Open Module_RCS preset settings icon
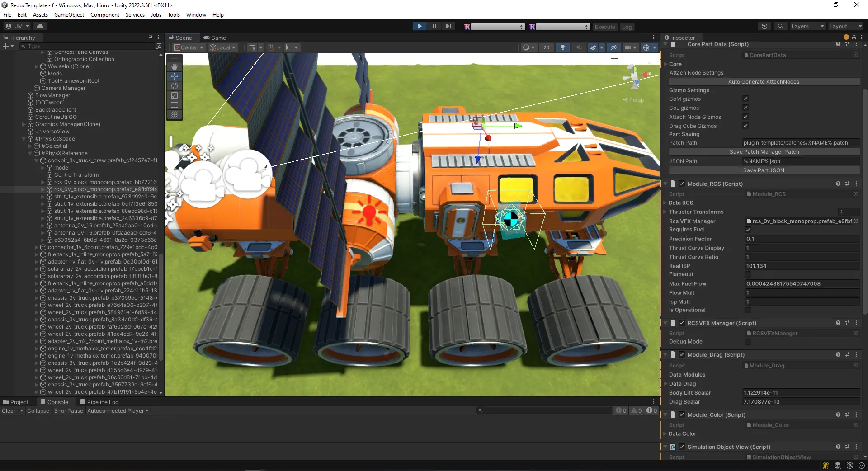The height and width of the screenshot is (471, 868). click(x=847, y=184)
